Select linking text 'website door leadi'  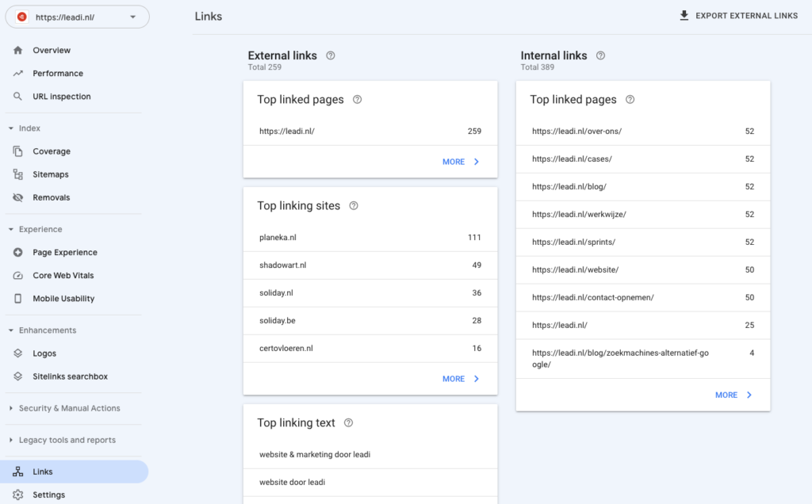click(x=370, y=483)
